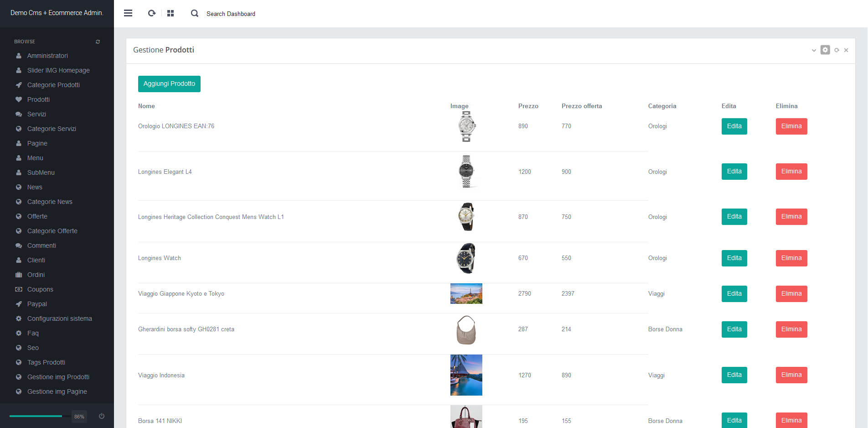The height and width of the screenshot is (428, 868).
Task: Open the panel settings gear icon
Action: pyautogui.click(x=825, y=50)
